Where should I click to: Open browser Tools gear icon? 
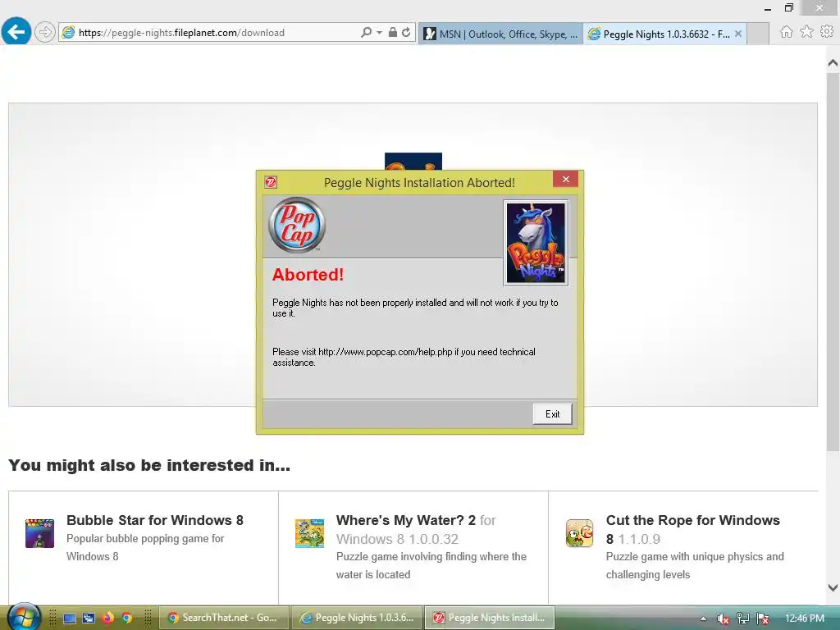[827, 32]
